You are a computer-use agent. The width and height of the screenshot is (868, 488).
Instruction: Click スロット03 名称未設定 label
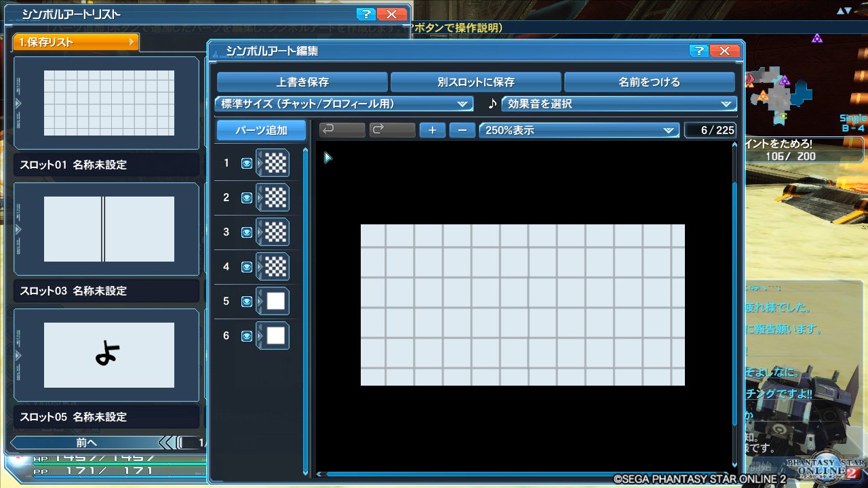pyautogui.click(x=73, y=291)
